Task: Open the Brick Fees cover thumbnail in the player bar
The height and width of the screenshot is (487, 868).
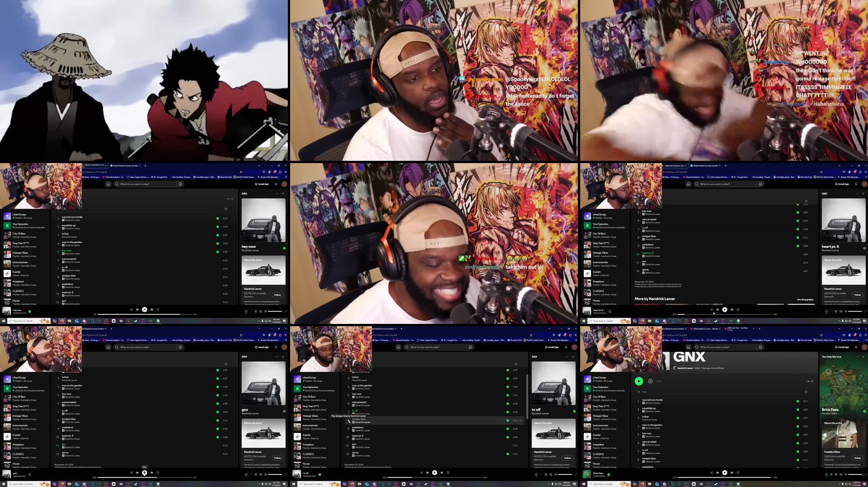Action: pyautogui.click(x=587, y=474)
